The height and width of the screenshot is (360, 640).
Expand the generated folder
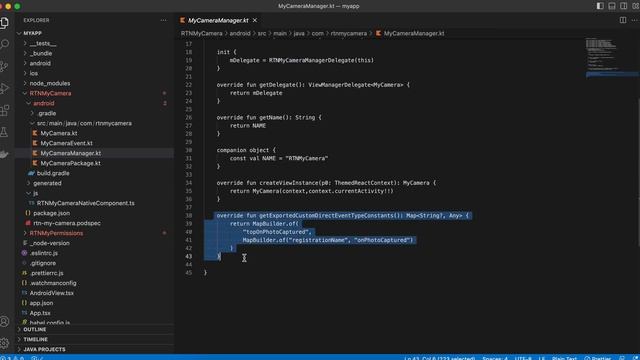click(29, 183)
